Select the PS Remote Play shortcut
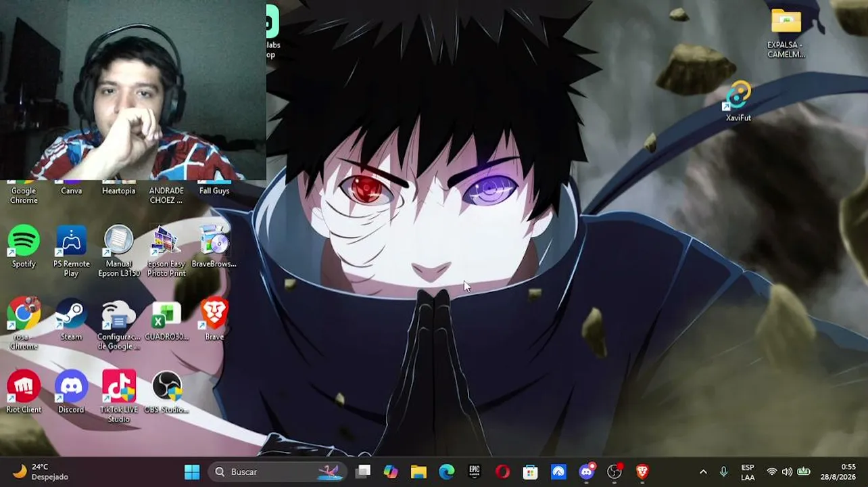Image resolution: width=868 pixels, height=487 pixels. coord(71,251)
